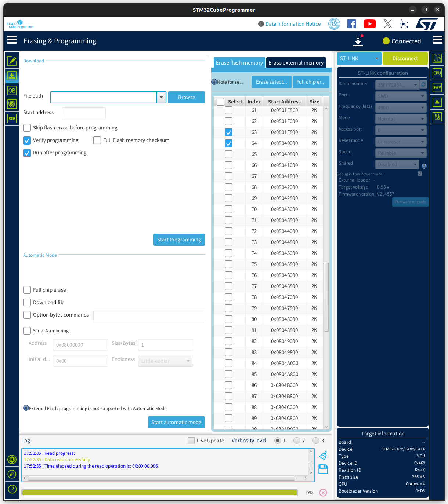448x504 pixels.
Task: Select Erasing & Programming download icon
Action: 12,76
